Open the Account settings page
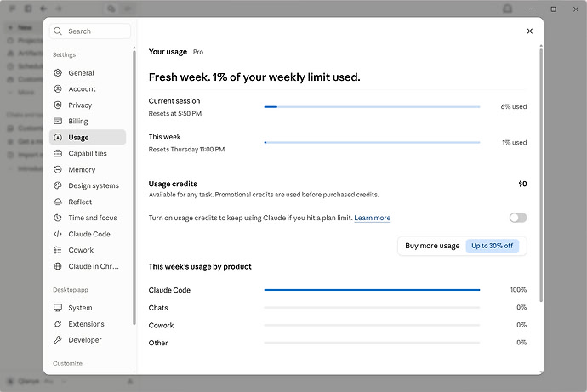The image size is (587, 392). [88, 88]
